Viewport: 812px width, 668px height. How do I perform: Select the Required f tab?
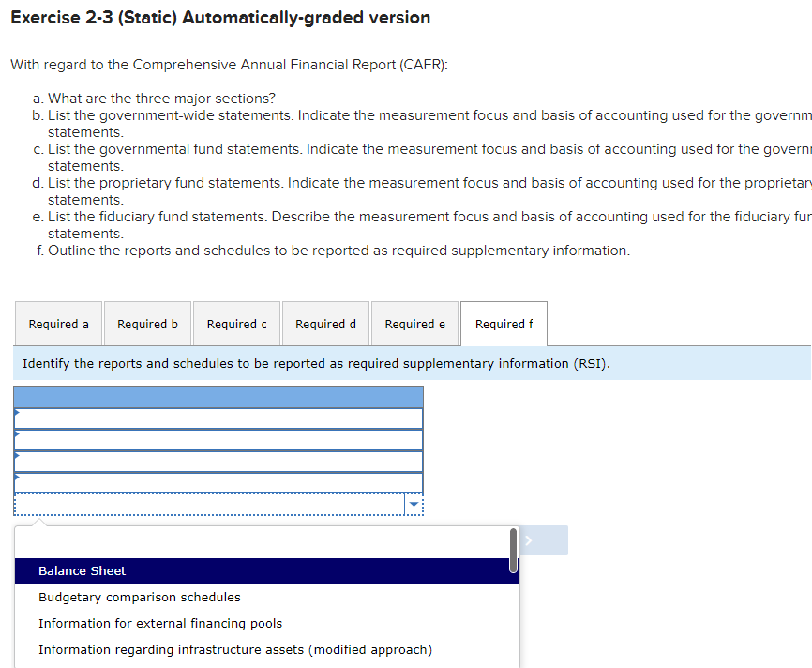(504, 324)
